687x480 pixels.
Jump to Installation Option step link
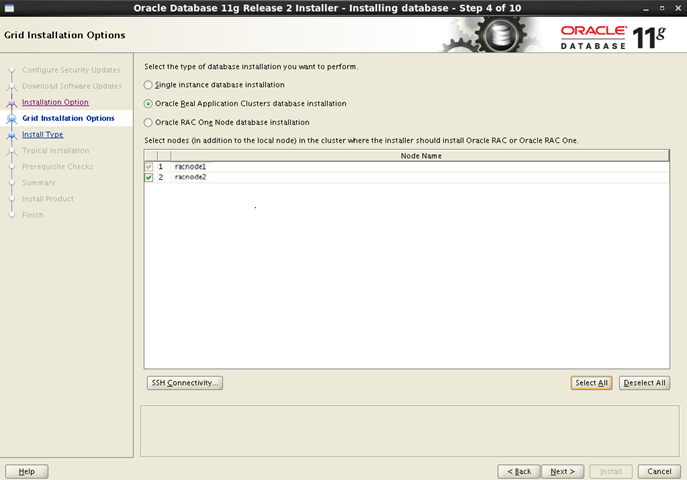(x=55, y=102)
